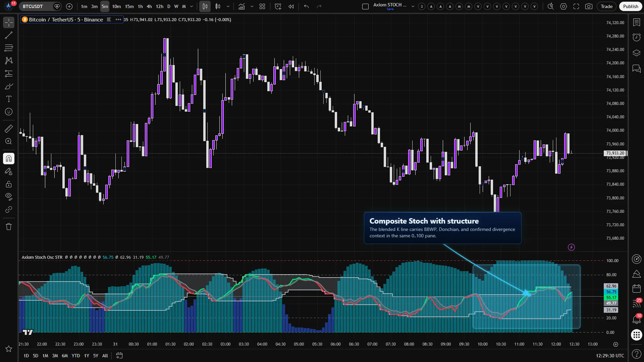Open indicator templates grid icon
This screenshot has width=644, height=362.
tap(262, 6)
